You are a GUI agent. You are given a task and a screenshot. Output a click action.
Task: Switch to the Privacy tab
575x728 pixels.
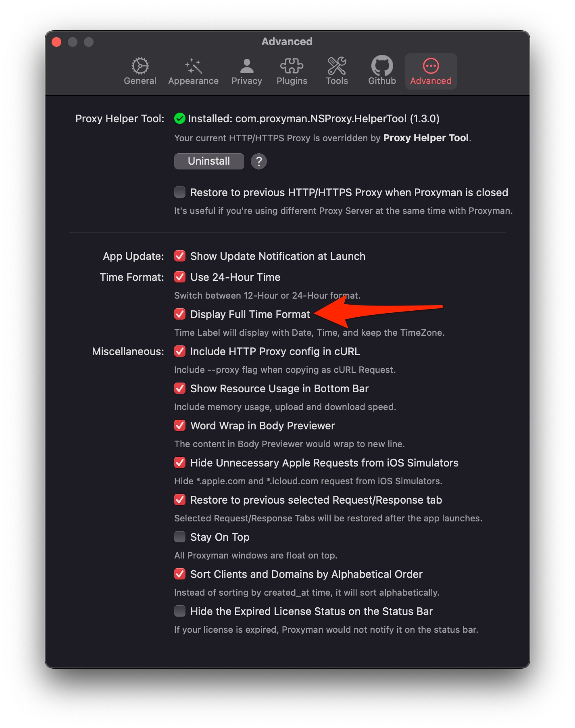pos(246,71)
